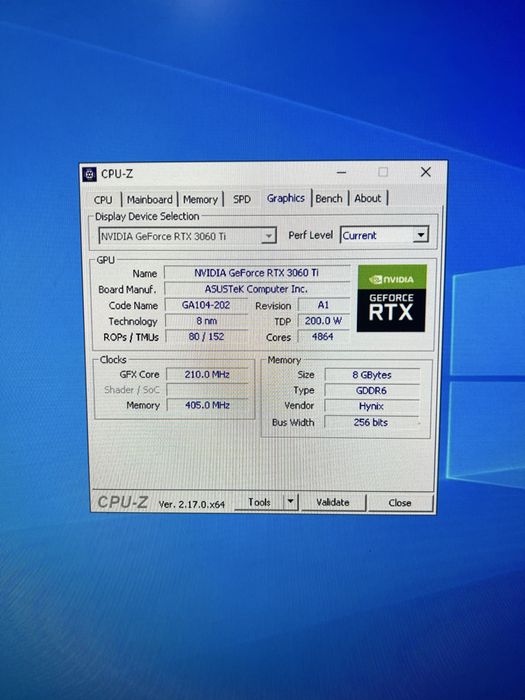This screenshot has width=525, height=700.
Task: Click the Graphics tab
Action: click(286, 198)
